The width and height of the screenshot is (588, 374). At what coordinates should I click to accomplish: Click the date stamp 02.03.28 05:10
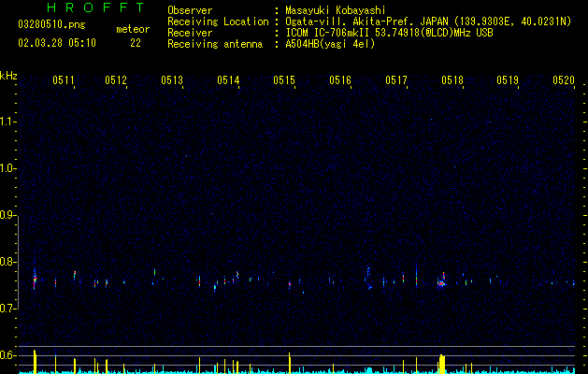[57, 43]
